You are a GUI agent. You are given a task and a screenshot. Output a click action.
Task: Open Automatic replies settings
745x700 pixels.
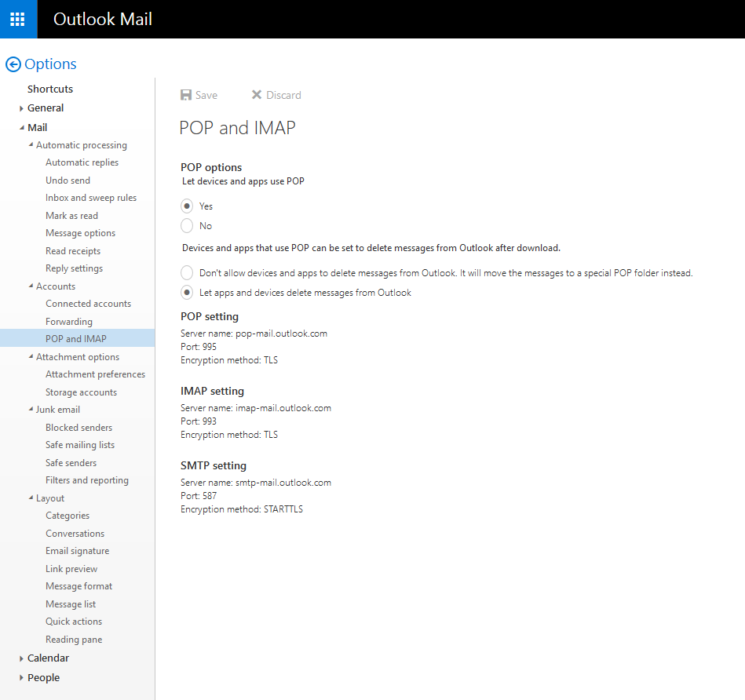(82, 162)
